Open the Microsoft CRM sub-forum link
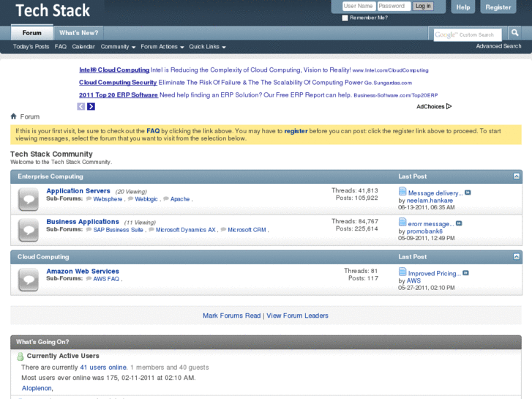The width and height of the screenshot is (532, 399). 247,230
